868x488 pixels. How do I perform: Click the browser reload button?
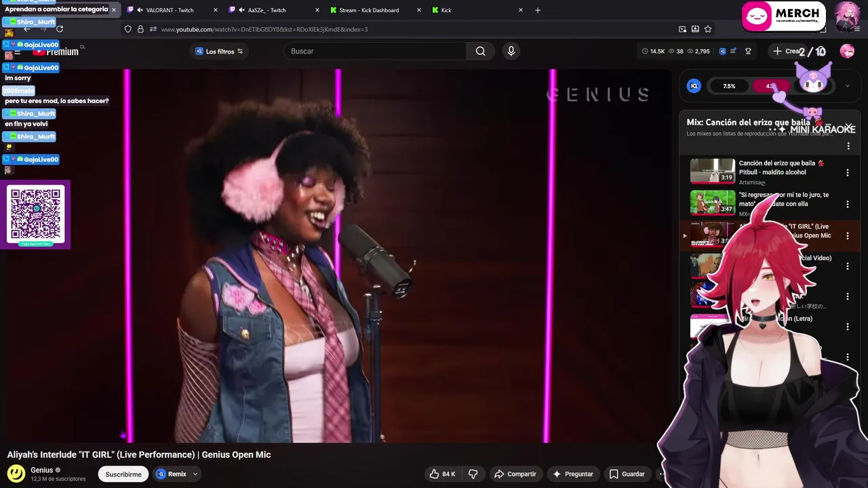tap(60, 29)
